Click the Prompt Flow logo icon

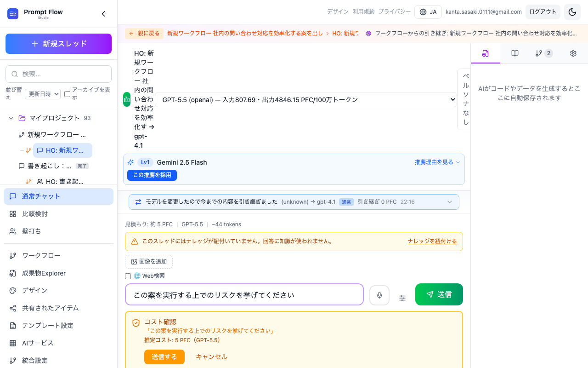(x=13, y=14)
